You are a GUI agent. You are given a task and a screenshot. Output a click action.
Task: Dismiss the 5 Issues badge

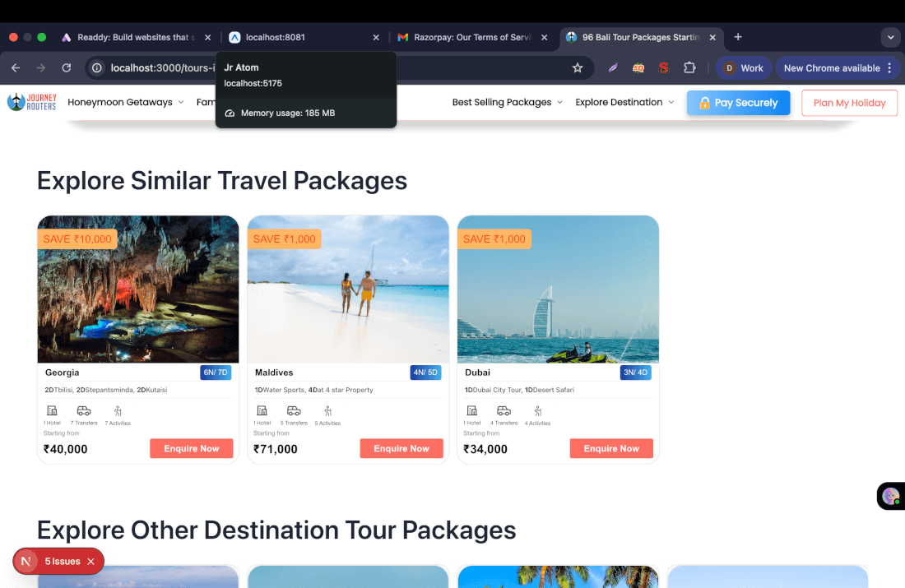tap(90, 562)
